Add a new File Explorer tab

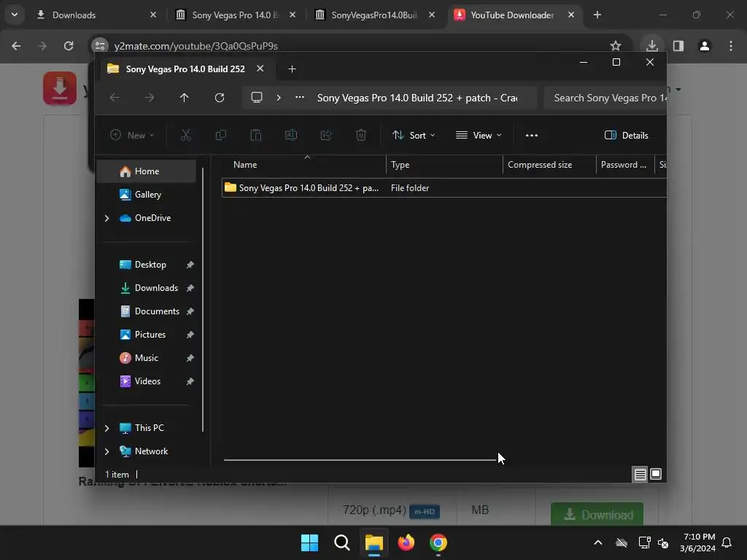292,69
